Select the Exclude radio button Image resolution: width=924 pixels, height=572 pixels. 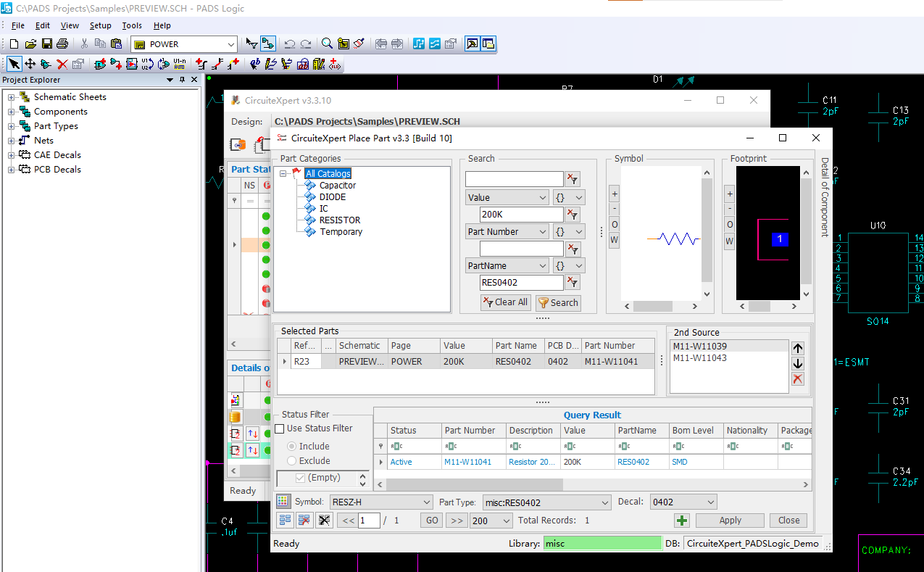point(292,461)
